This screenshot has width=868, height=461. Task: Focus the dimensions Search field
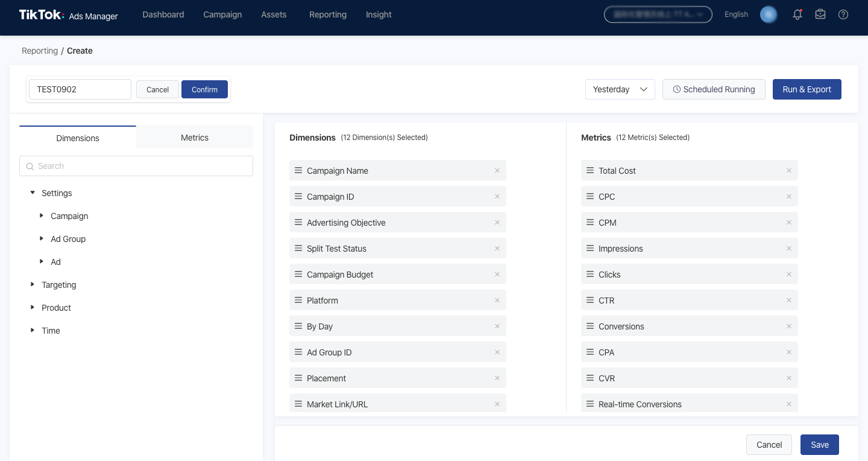tap(136, 166)
